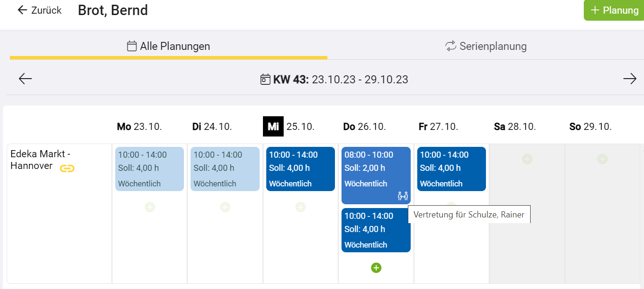Go to next week with right arrow

(629, 79)
